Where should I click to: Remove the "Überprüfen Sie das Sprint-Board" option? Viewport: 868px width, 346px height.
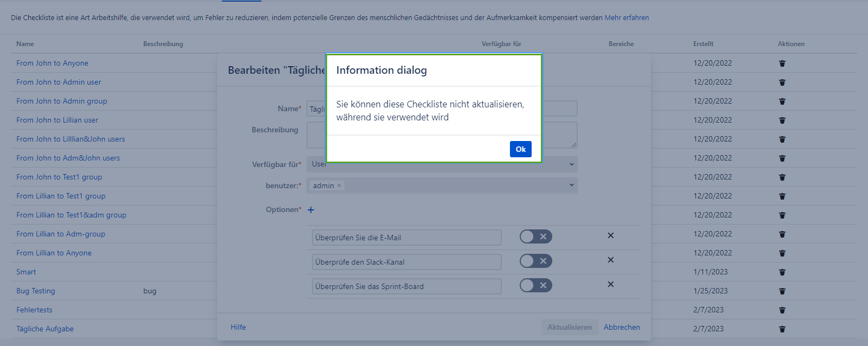pos(610,284)
